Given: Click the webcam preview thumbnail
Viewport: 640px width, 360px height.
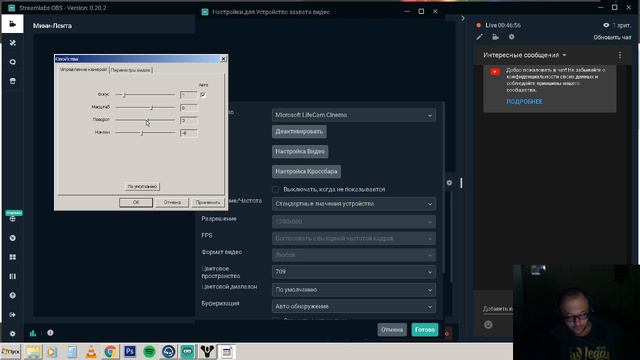Looking at the screenshot, I should point(576,312).
